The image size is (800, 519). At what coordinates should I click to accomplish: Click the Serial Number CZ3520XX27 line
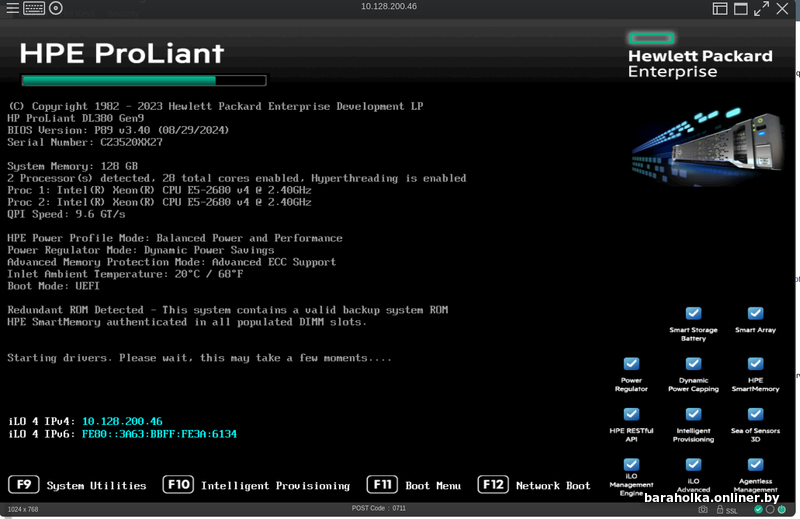[85, 142]
